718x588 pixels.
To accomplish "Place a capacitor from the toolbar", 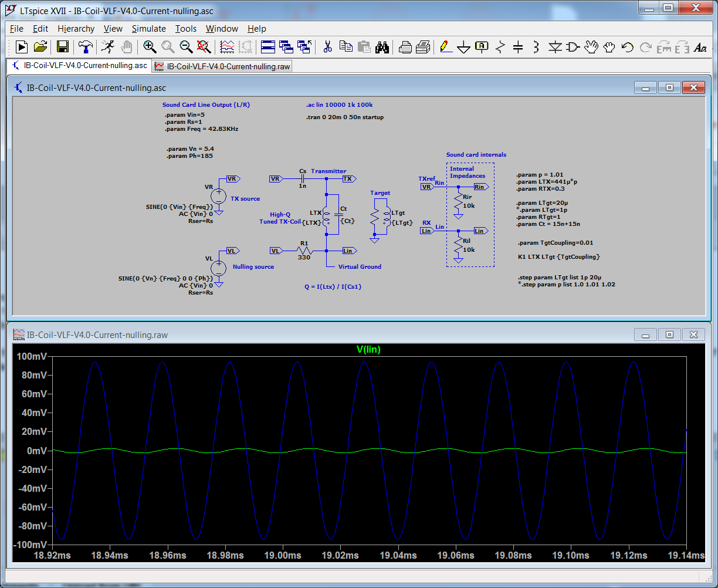I will pyautogui.click(x=518, y=47).
